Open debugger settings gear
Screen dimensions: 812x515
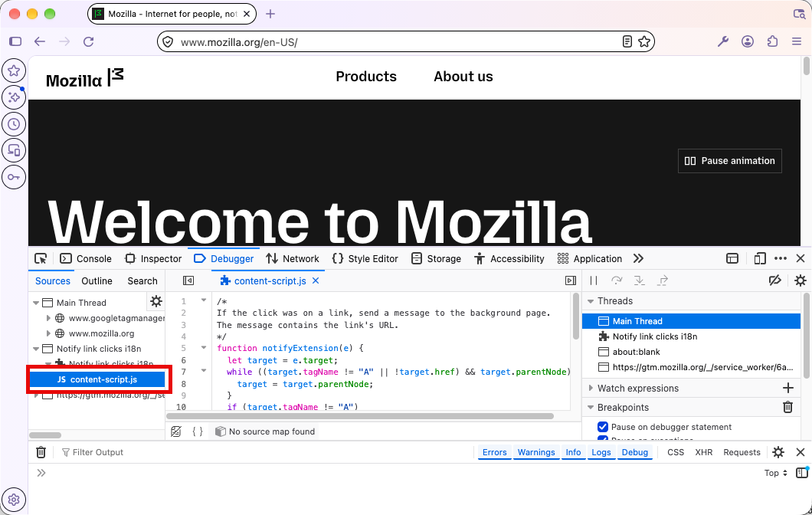pos(800,280)
